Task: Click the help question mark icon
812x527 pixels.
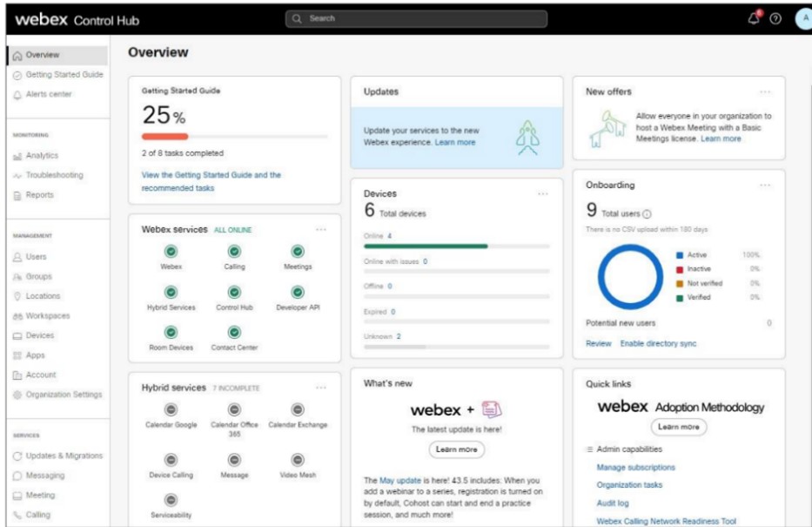Action: click(x=775, y=18)
